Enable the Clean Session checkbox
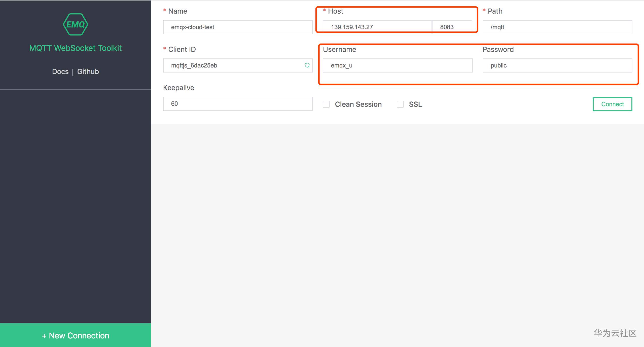The image size is (644, 347). click(x=326, y=104)
